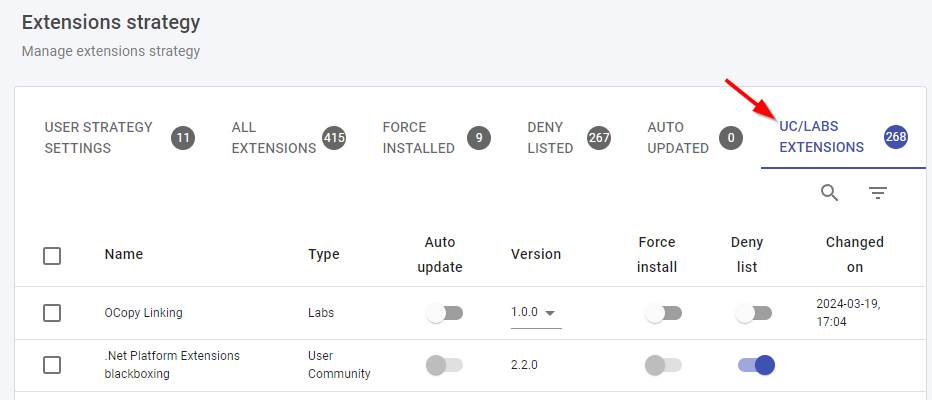Click the Changed on column header

tap(854, 254)
